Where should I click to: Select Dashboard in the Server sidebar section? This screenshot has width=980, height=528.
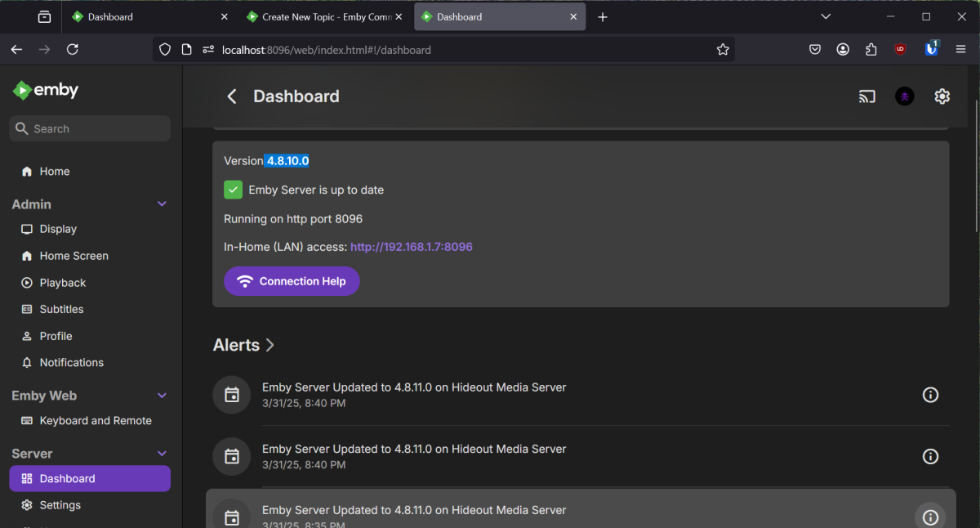pyautogui.click(x=90, y=479)
